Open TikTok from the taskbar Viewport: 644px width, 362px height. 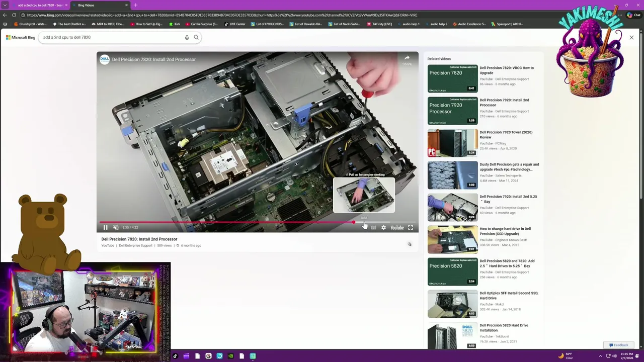(175, 356)
